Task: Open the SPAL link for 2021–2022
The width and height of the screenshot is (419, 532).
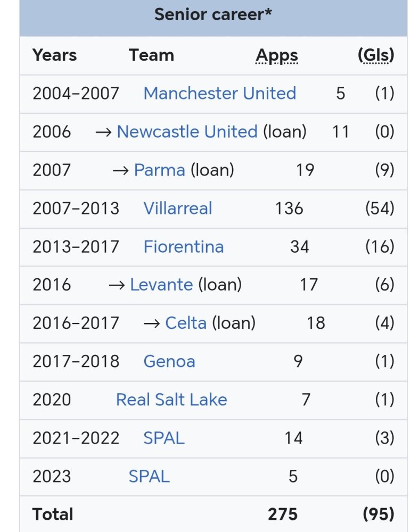Action: [164, 438]
